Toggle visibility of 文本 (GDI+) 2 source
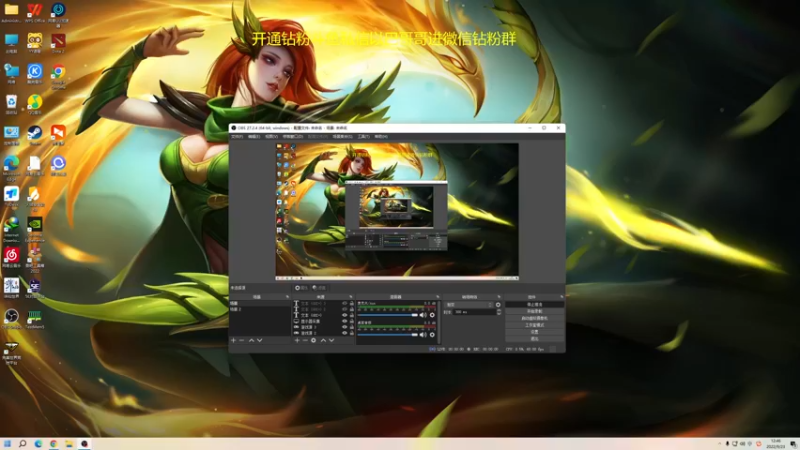The image size is (800, 450). (344, 309)
